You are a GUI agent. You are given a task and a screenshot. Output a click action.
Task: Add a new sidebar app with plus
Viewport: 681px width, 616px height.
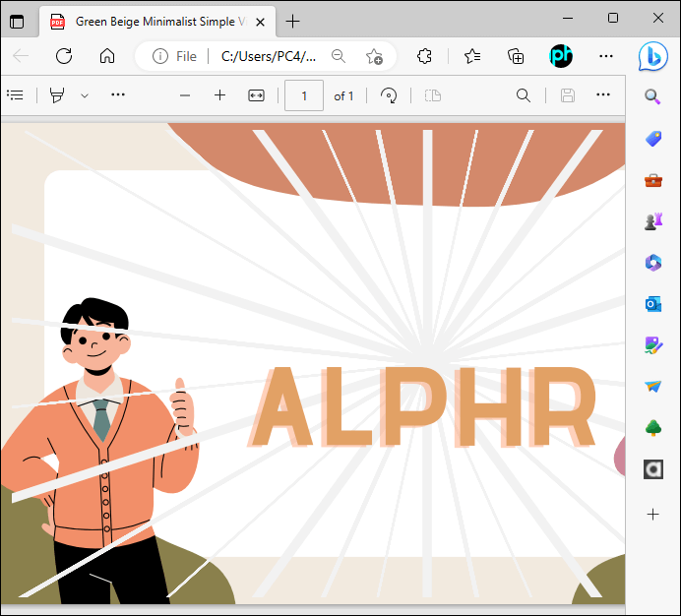[652, 515]
